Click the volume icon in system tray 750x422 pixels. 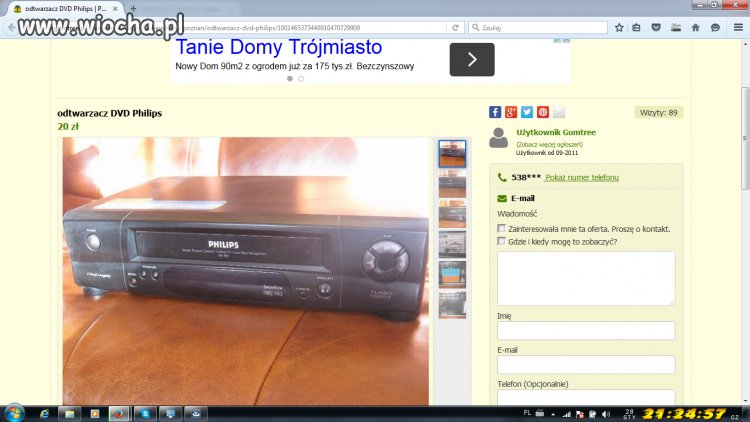606,414
